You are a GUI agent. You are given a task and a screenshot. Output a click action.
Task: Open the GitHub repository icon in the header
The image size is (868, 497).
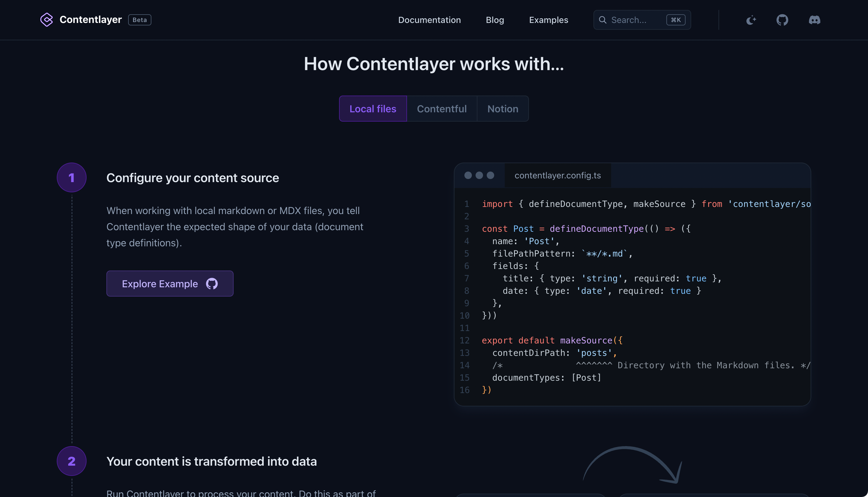(x=782, y=20)
